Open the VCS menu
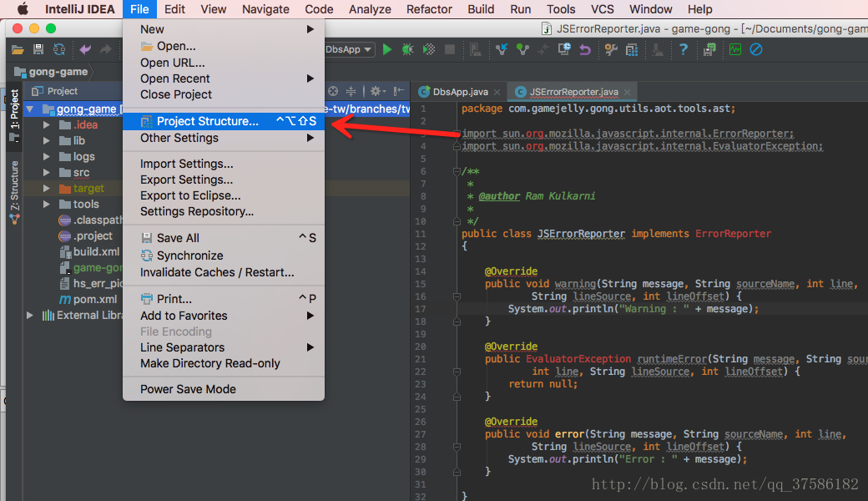Image resolution: width=868 pixels, height=501 pixels. click(x=603, y=9)
